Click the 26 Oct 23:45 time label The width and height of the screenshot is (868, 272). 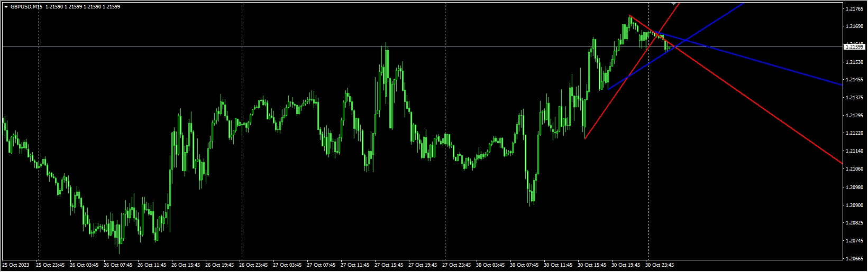(x=253, y=265)
